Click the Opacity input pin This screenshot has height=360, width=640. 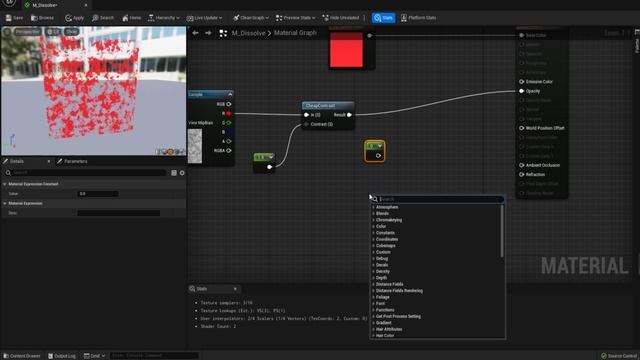point(522,91)
